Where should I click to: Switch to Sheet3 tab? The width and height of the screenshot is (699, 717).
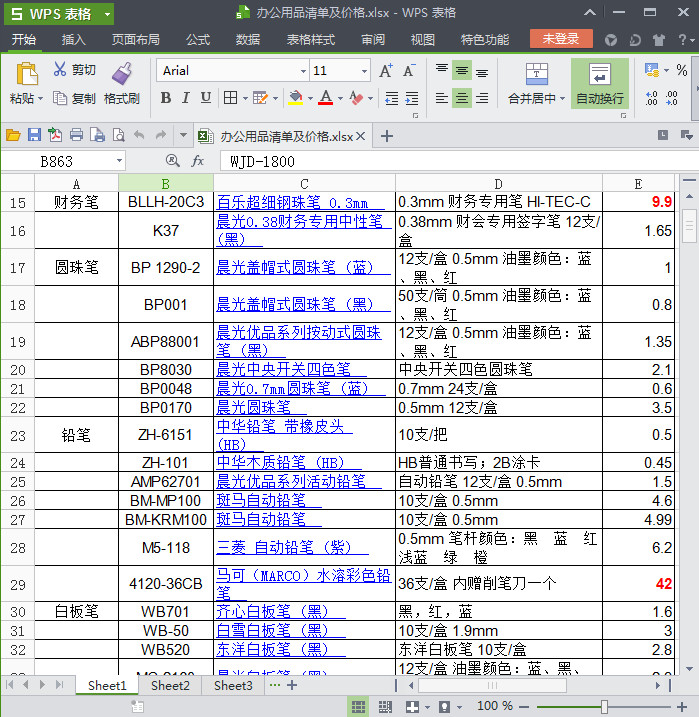(233, 685)
